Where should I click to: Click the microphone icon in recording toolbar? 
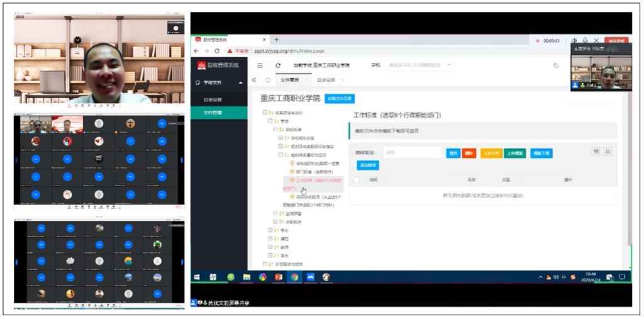click(585, 41)
